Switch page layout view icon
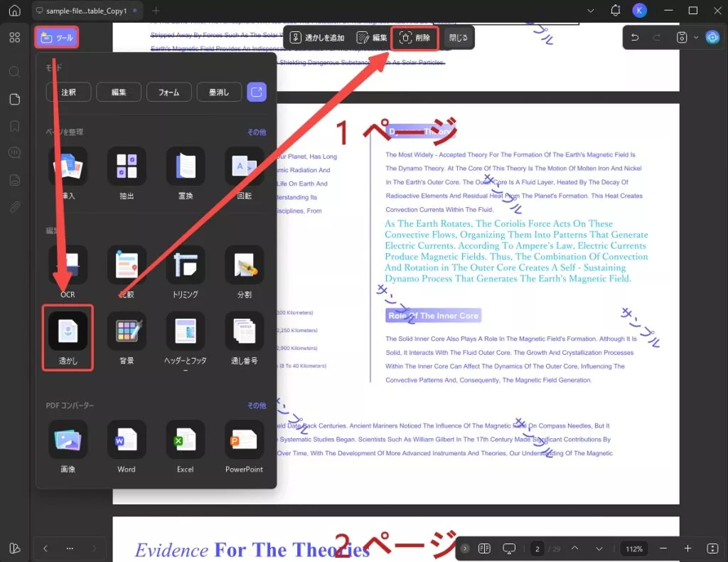Image resolution: width=728 pixels, height=562 pixels. (x=484, y=548)
